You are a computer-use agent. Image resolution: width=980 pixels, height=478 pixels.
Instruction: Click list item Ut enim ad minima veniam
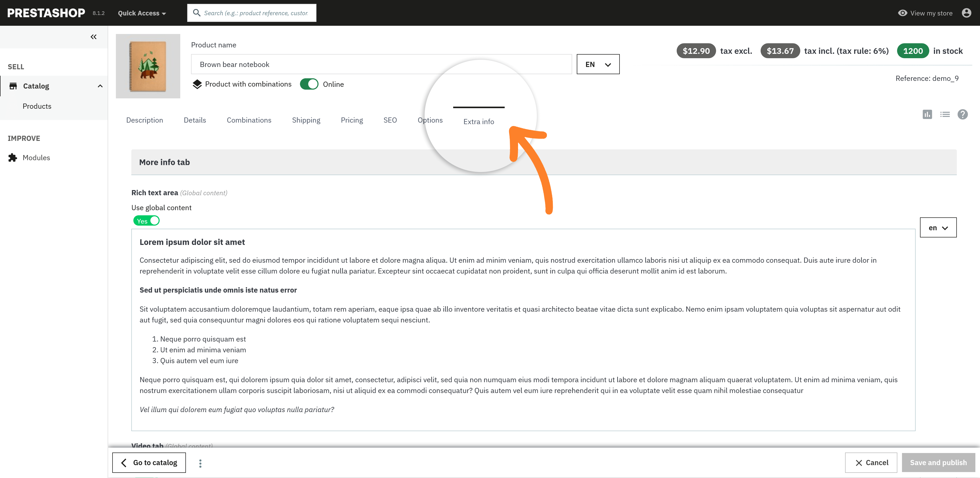(x=203, y=350)
